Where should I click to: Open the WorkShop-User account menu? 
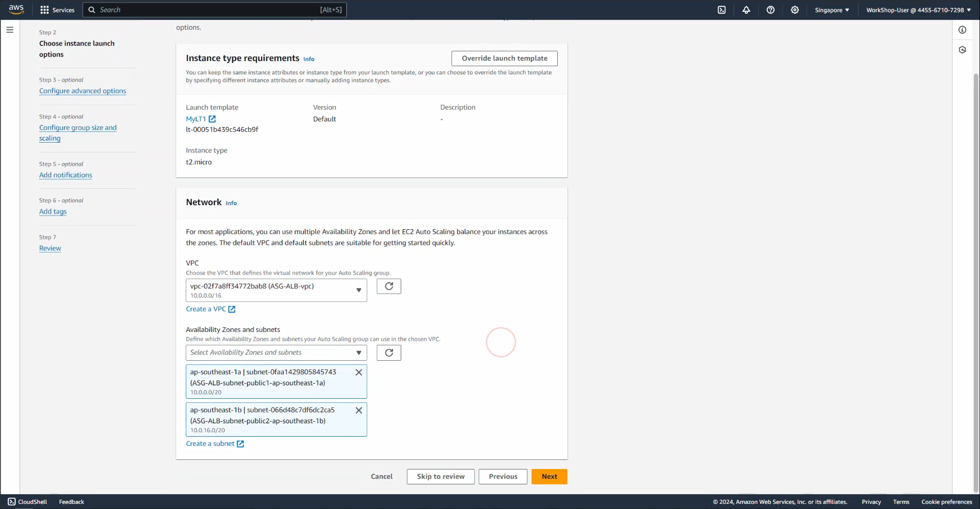(x=918, y=10)
